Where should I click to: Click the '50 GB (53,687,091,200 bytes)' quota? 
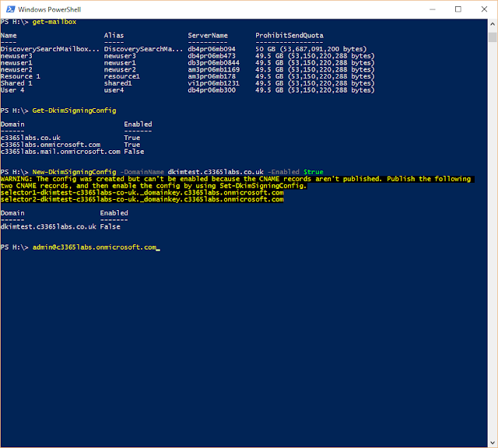(x=311, y=49)
